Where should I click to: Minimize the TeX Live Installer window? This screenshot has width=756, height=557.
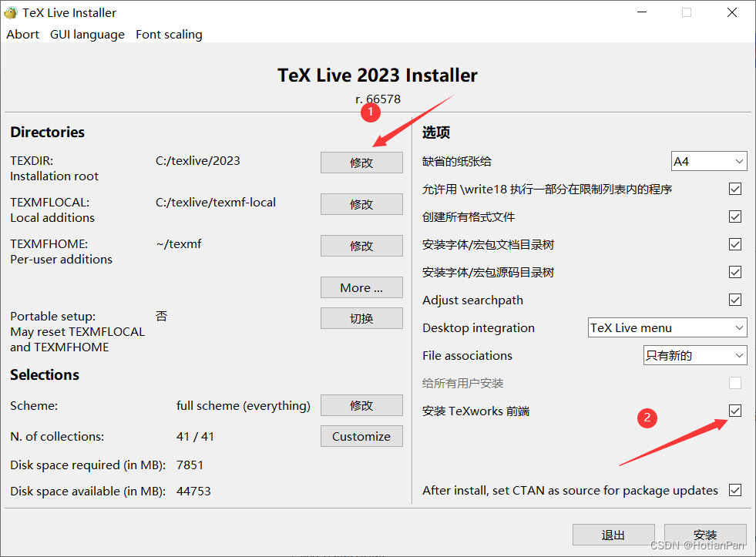[642, 12]
